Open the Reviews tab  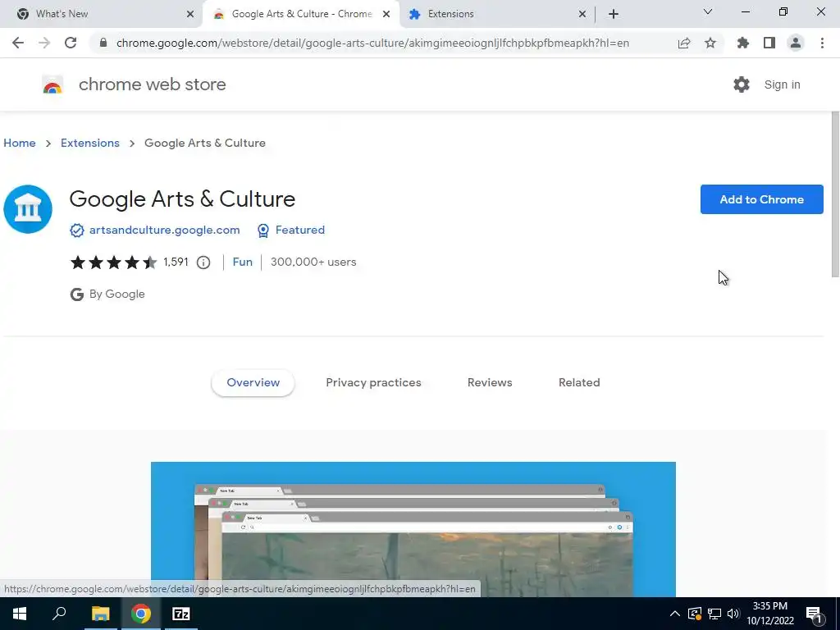pyautogui.click(x=490, y=382)
